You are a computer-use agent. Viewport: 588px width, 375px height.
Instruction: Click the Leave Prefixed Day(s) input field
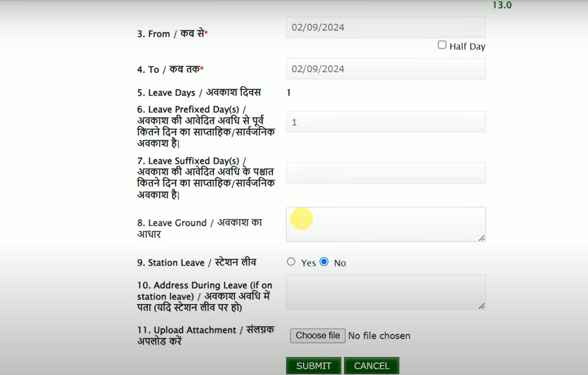point(385,121)
